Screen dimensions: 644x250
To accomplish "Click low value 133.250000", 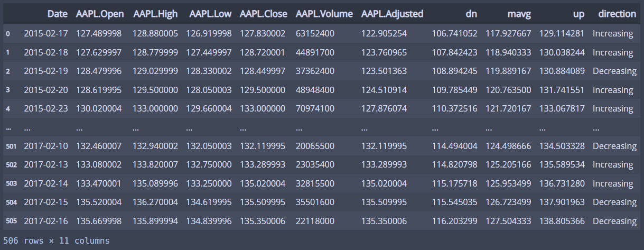I will pos(209,183).
